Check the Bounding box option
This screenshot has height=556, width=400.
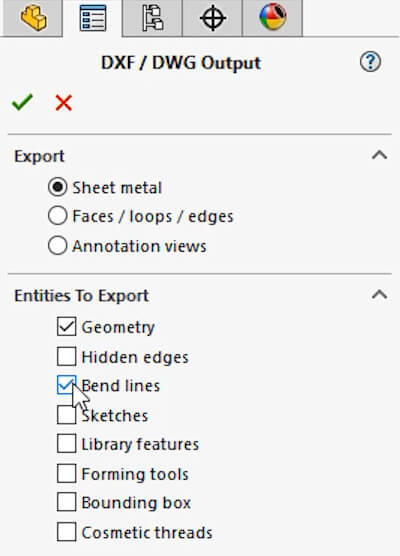click(x=66, y=502)
